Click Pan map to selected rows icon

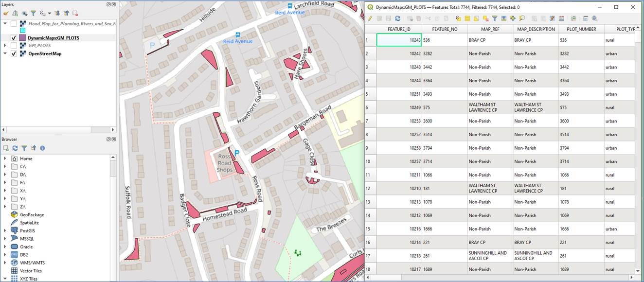point(513,18)
